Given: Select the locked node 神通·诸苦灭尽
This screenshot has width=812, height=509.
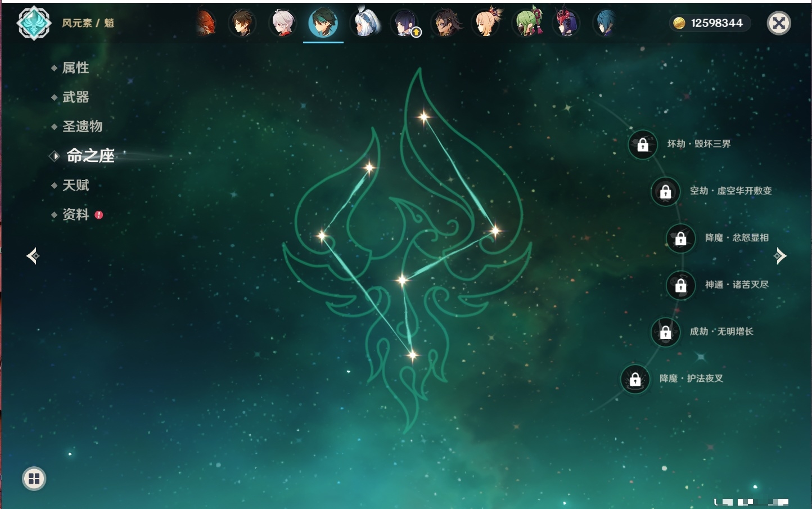Looking at the screenshot, I should 680,286.
